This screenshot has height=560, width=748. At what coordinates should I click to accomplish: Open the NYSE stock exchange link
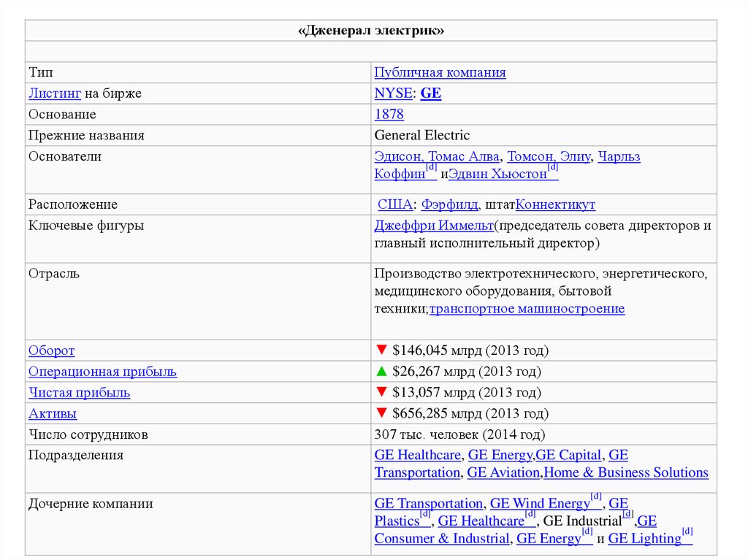(393, 93)
